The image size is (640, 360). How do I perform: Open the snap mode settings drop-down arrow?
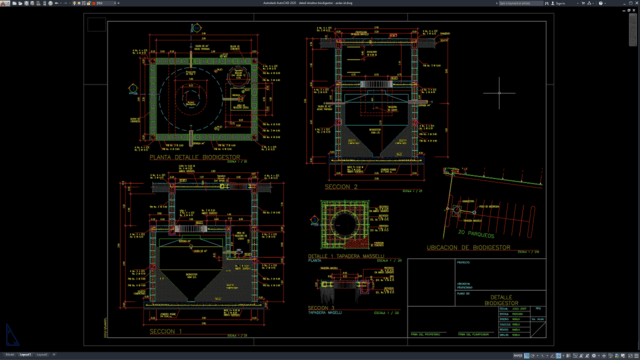(x=538, y=356)
